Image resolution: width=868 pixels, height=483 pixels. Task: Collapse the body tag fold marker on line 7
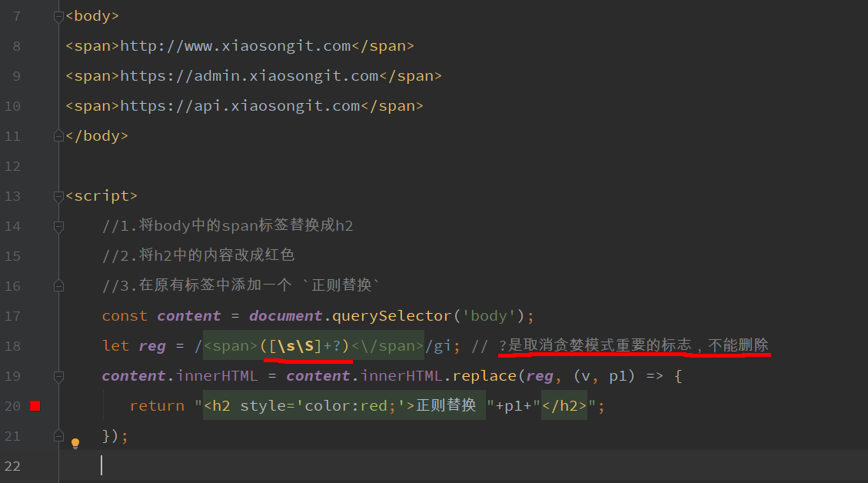[58, 16]
